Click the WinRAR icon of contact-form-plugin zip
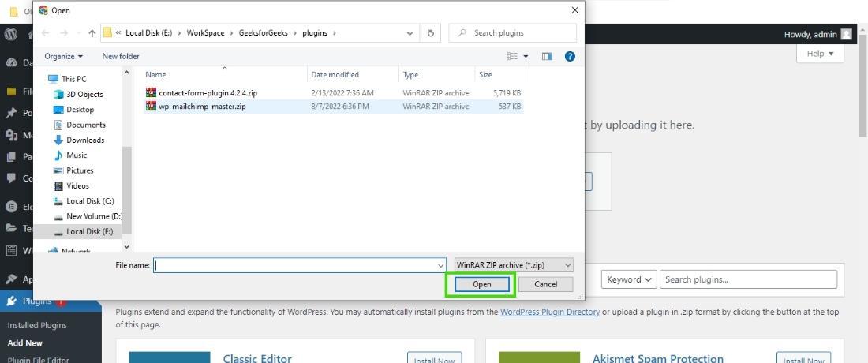Screen dimensions: 868x363 click(x=152, y=92)
